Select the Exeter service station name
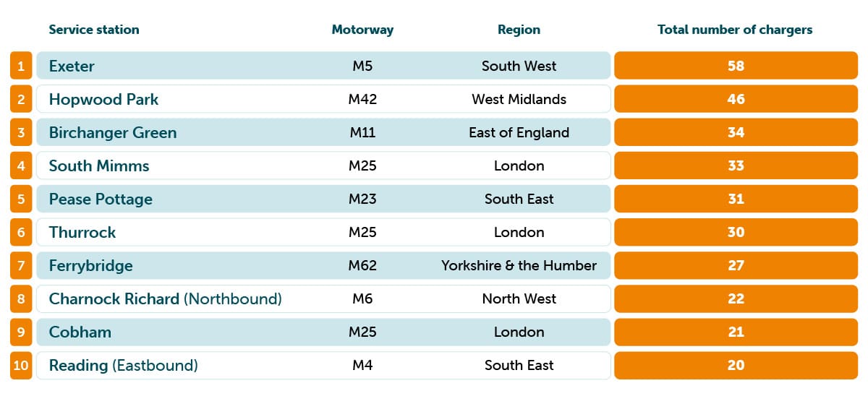868x404 pixels. (72, 66)
